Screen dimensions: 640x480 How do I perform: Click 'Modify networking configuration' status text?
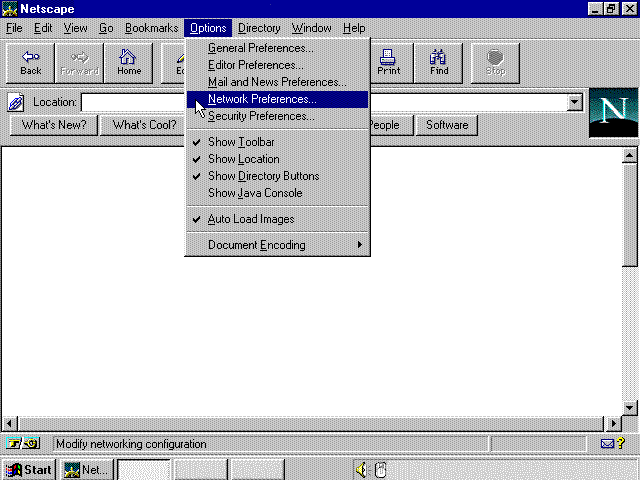[131, 444]
